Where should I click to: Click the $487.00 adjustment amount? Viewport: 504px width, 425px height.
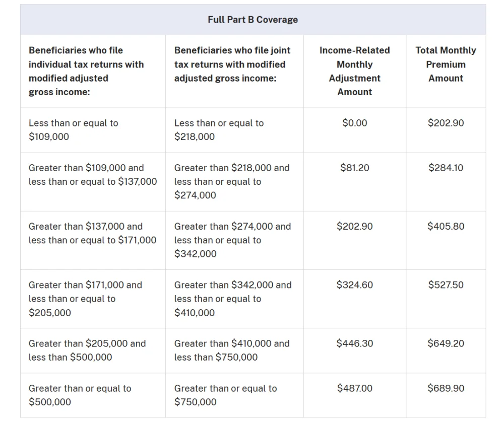click(x=354, y=388)
